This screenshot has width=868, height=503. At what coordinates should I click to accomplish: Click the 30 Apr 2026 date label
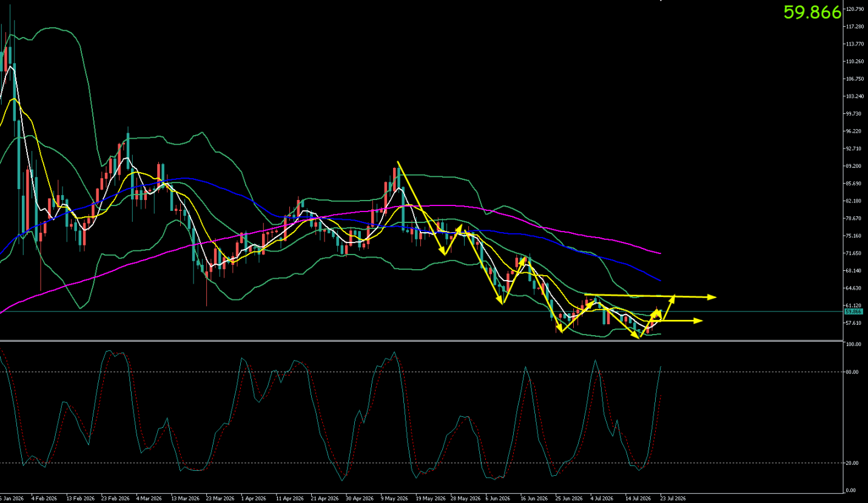point(360,499)
